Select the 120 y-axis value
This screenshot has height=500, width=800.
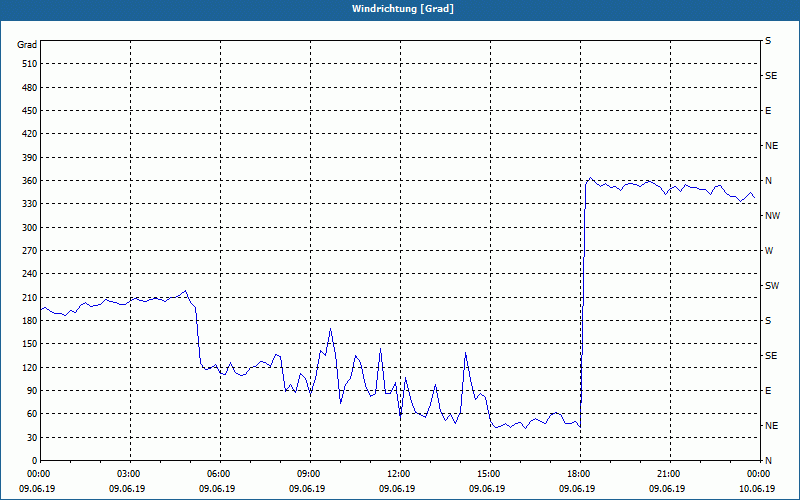pos(30,367)
